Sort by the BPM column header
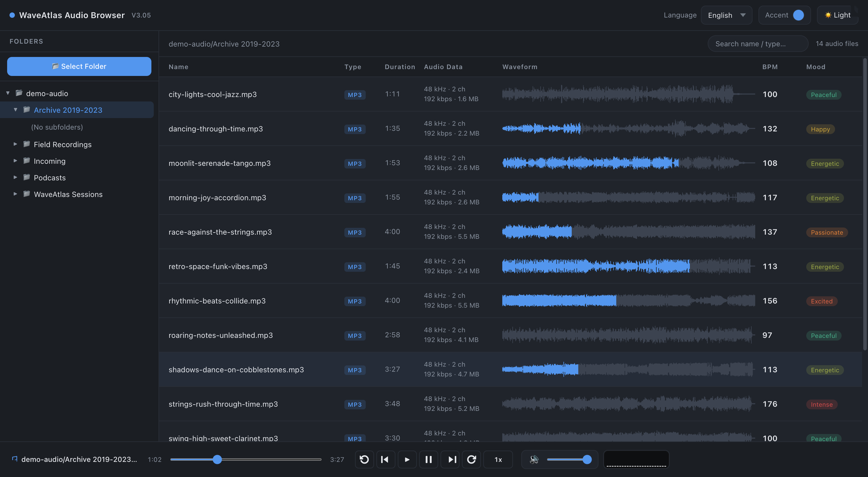Viewport: 868px width, 477px height. coord(770,67)
